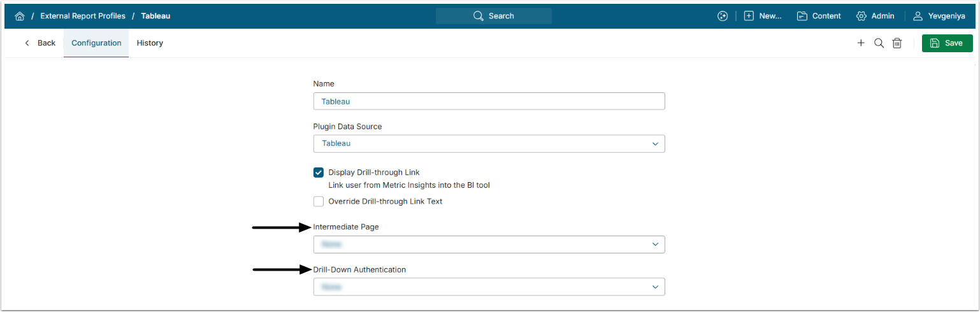Open the Content menu
Screen dimensions: 980x312
coord(819,16)
